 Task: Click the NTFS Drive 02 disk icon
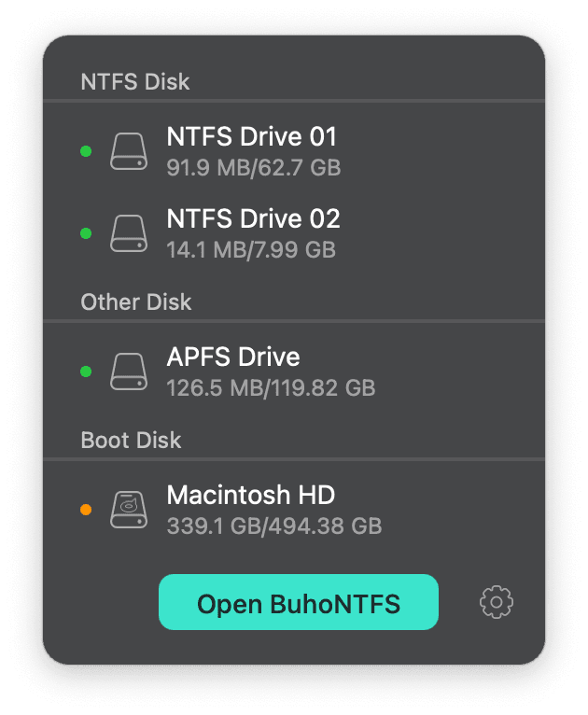(129, 233)
